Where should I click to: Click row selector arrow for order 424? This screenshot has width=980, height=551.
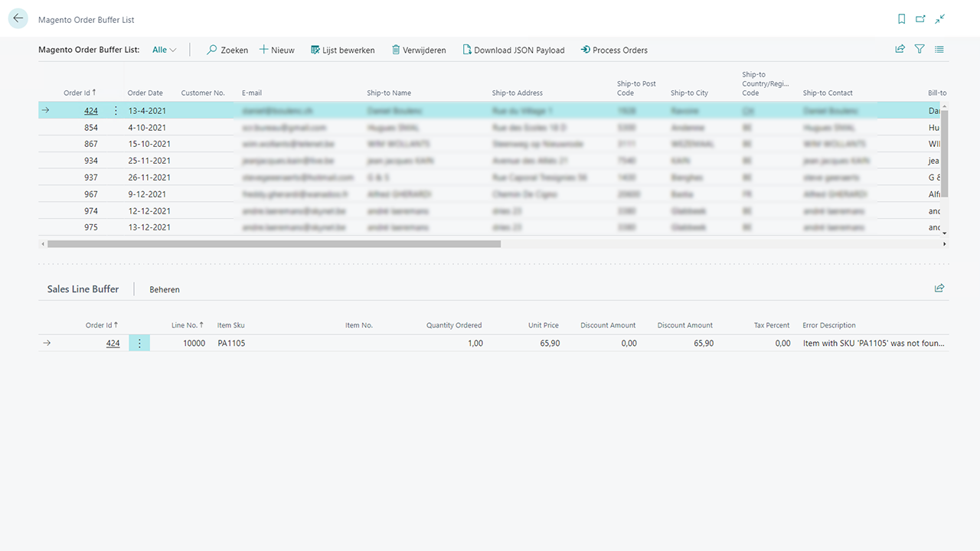coord(45,110)
